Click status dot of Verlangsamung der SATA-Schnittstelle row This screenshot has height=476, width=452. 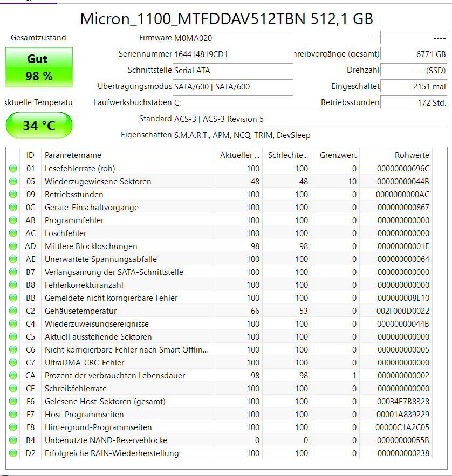[13, 272]
